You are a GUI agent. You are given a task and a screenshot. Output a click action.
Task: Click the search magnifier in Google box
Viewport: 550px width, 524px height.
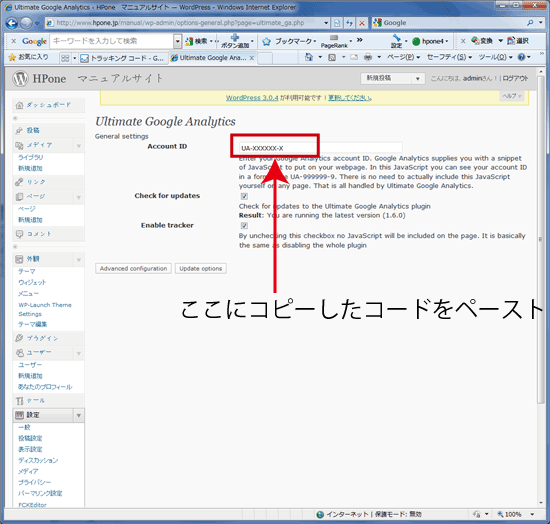(x=530, y=23)
